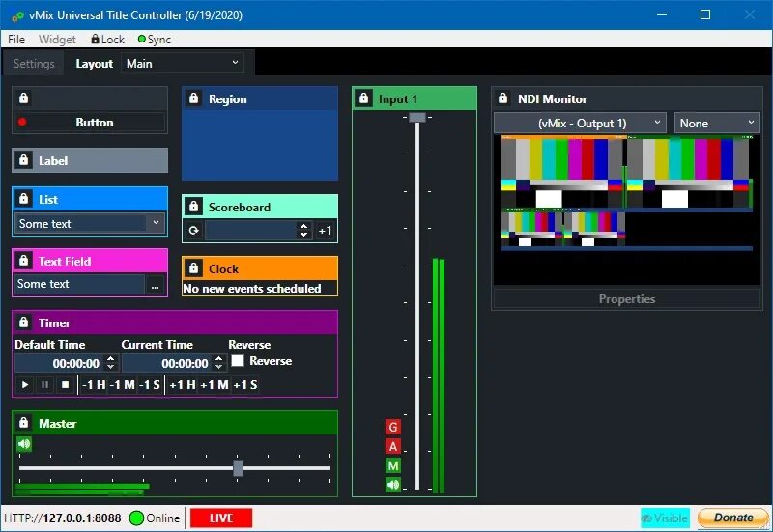Reset the Scoreboard with the refresh icon
The height and width of the screenshot is (532, 773).
(x=194, y=230)
